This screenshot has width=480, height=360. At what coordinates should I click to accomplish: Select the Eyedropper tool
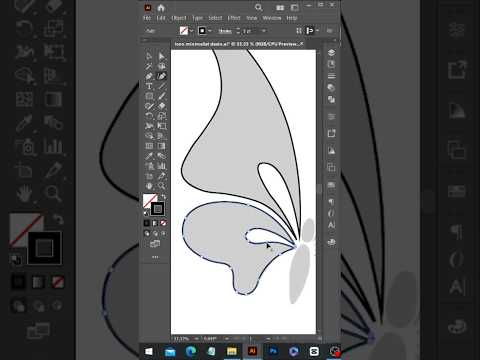click(149, 156)
